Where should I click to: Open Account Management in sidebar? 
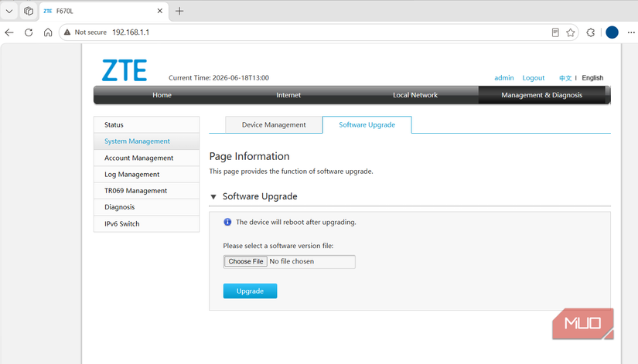click(146, 158)
